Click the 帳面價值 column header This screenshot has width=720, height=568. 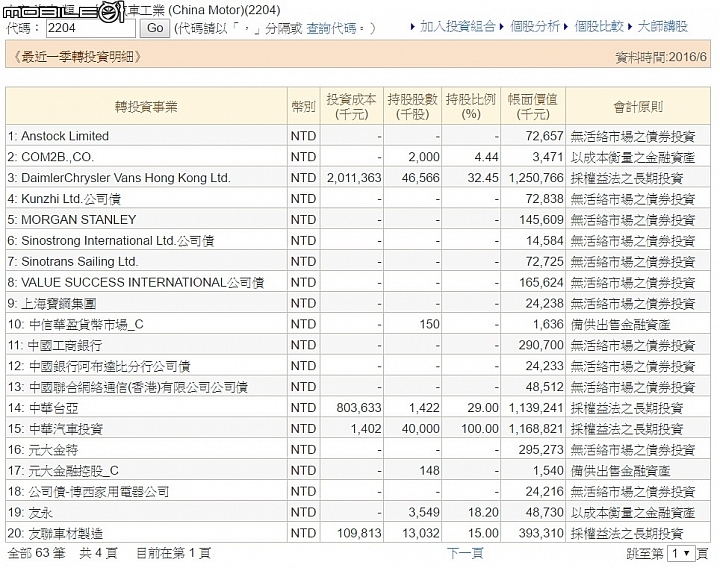tap(533, 107)
